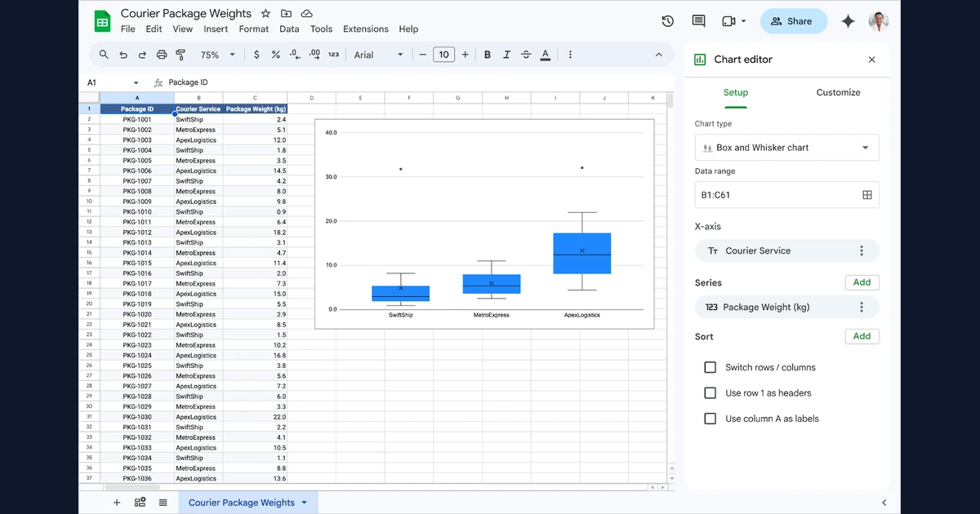
Task: Open the text color picker
Action: pyautogui.click(x=545, y=55)
